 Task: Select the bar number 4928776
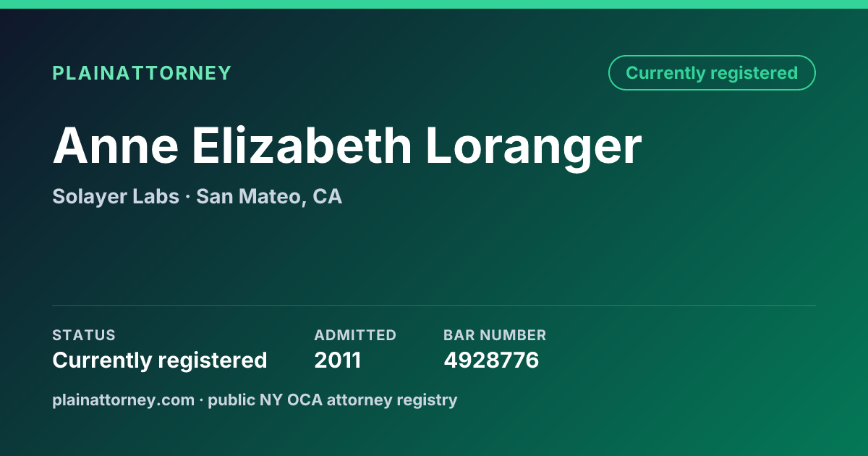491,360
